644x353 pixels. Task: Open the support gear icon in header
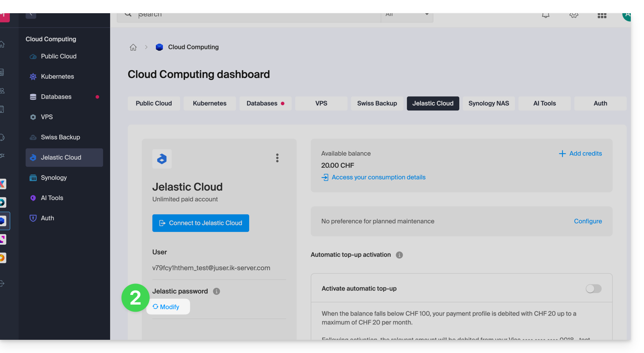[x=574, y=15]
